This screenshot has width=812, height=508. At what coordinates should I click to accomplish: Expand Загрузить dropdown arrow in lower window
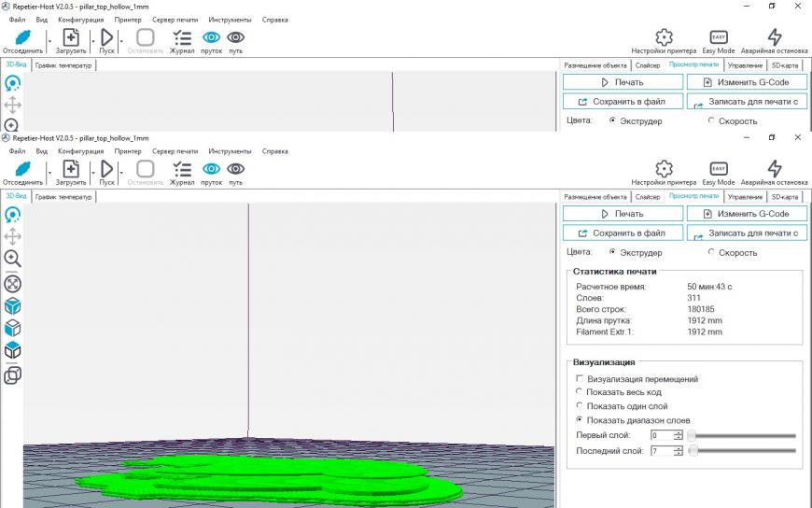tap(93, 172)
